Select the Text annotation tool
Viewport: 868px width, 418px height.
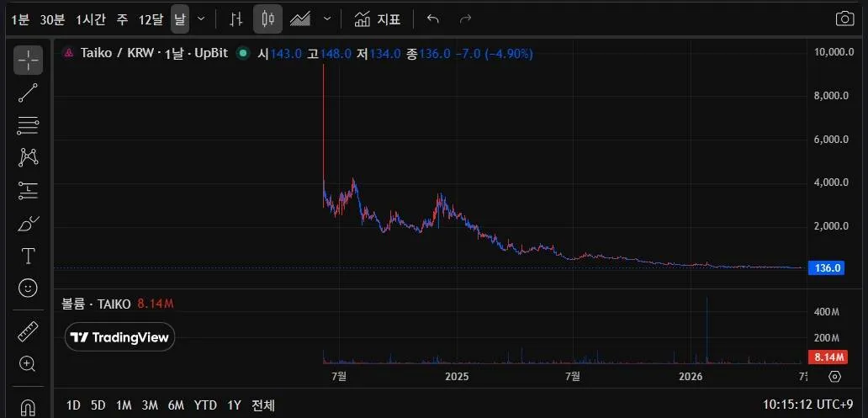point(28,256)
